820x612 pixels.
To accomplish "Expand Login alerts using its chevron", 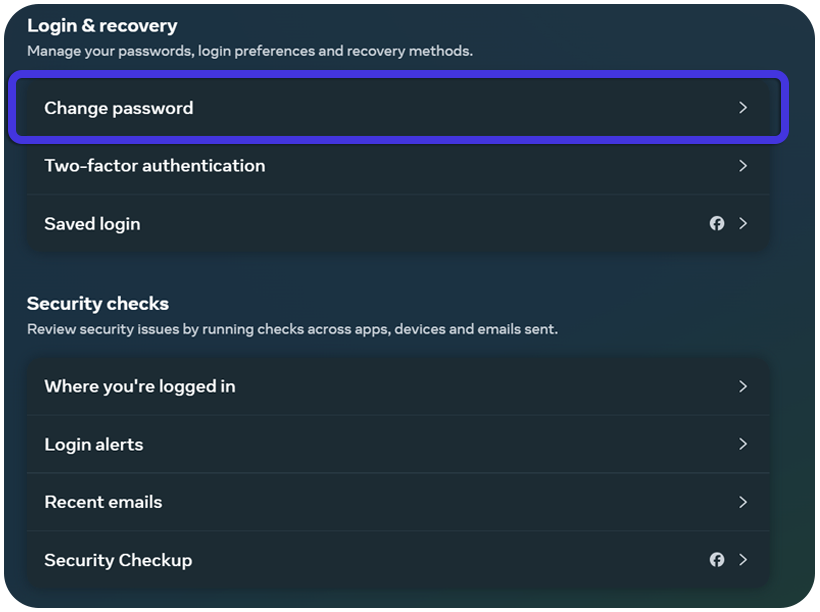I will 743,444.
